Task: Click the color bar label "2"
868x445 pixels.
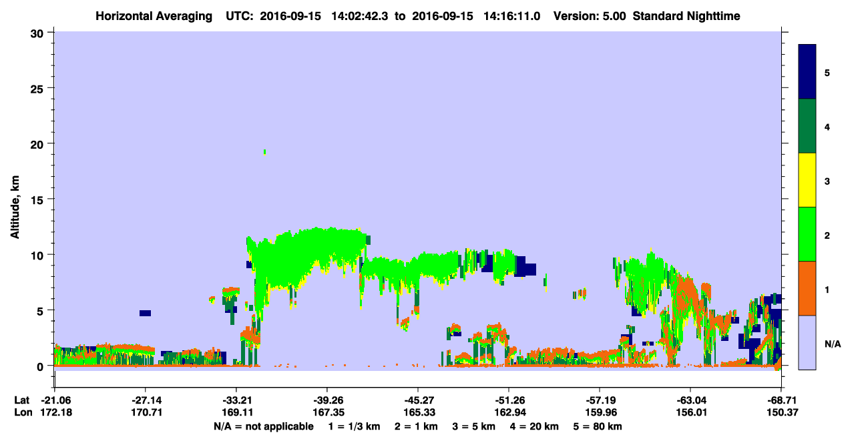Action: tap(827, 235)
